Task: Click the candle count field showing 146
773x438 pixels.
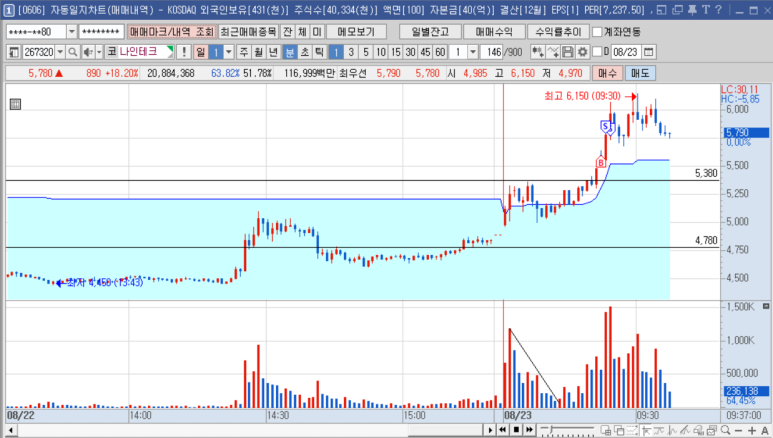Action: click(x=493, y=52)
